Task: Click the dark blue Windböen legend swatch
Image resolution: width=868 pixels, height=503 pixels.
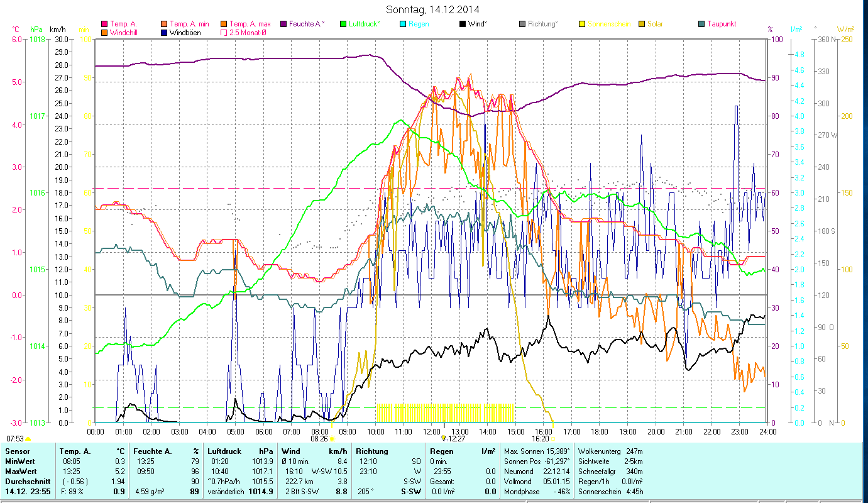Action: coord(165,33)
